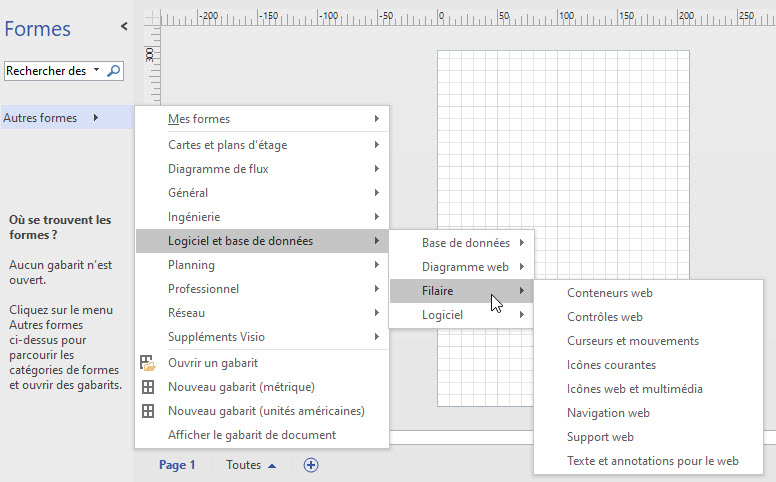Open Suppléments Visio submenu
The height and width of the screenshot is (482, 776).
262,337
